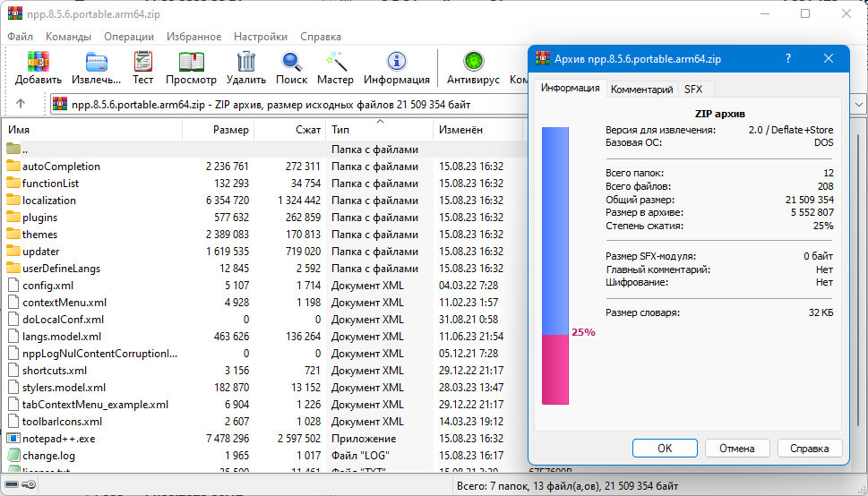Sort list by Тип column header
868x496 pixels.
(380, 130)
